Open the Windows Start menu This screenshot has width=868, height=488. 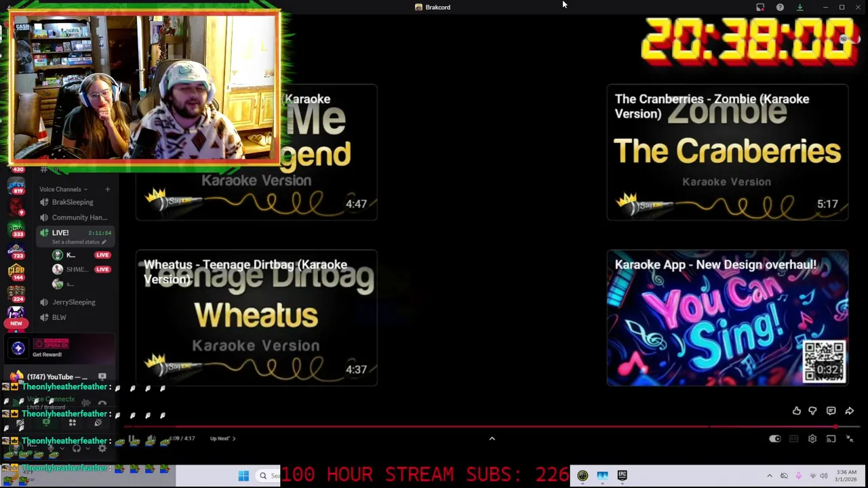coord(243,476)
